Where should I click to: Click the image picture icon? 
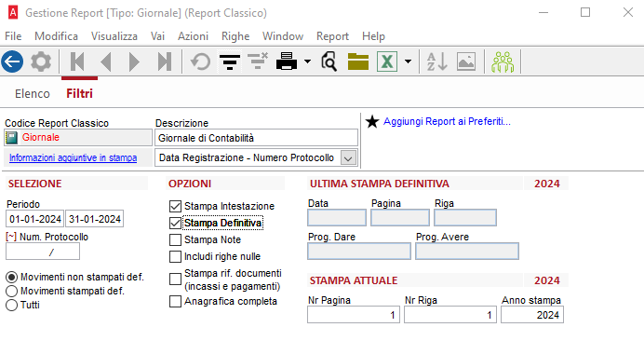click(x=466, y=61)
